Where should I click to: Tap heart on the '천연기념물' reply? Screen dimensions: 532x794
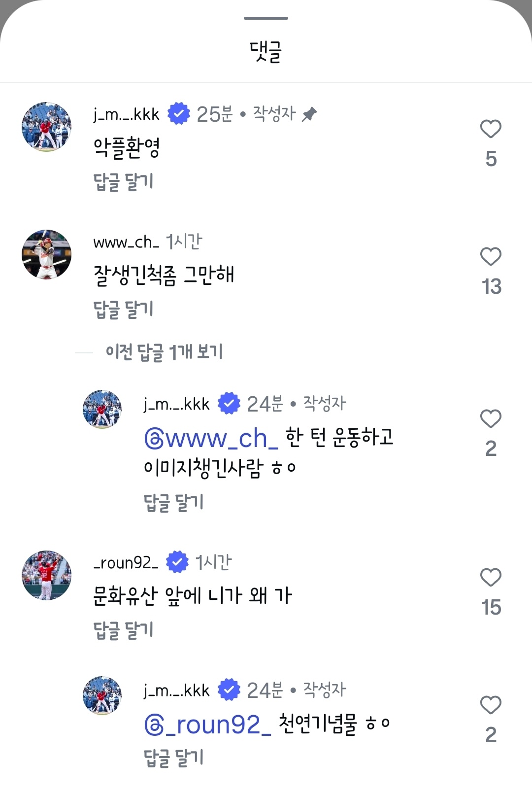[x=491, y=705]
